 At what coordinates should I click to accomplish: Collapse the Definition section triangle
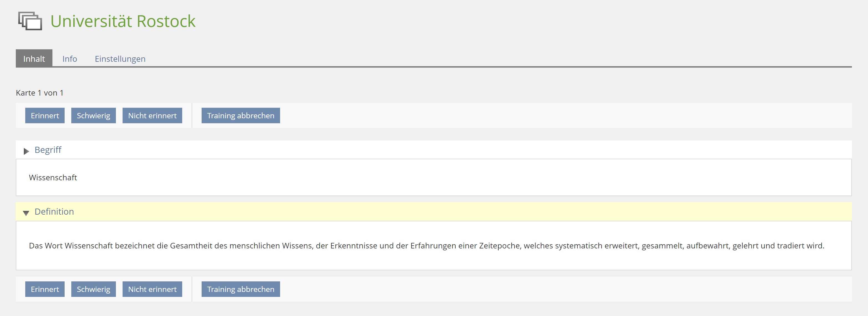pos(26,213)
